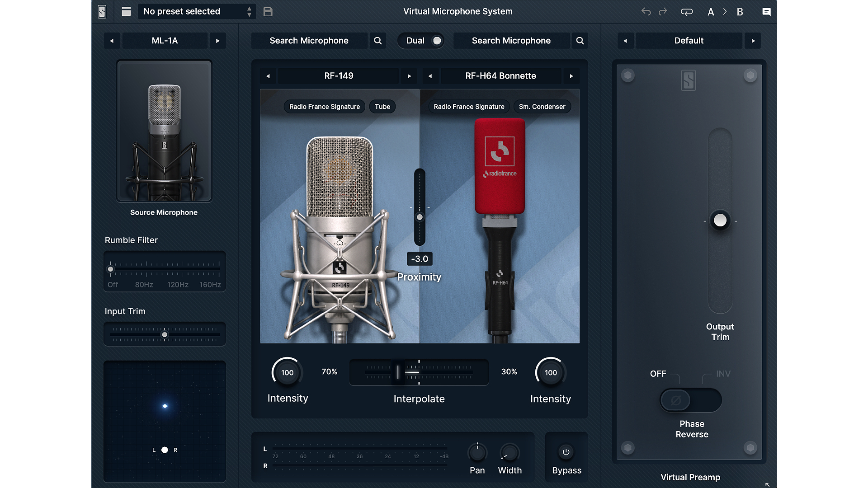868x488 pixels.
Task: Toggle the Dual microphone mode switch
Action: [421, 41]
